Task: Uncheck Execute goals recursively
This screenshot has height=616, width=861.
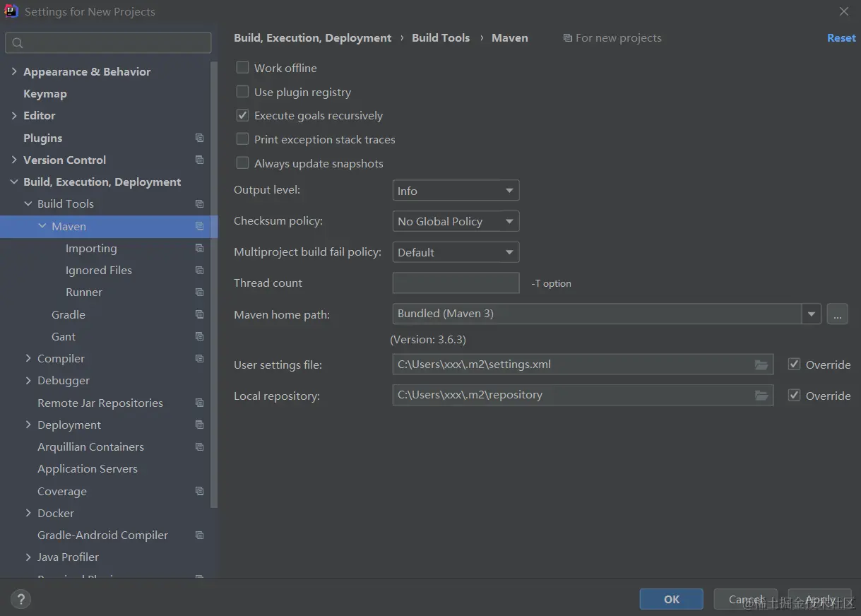Action: point(243,115)
